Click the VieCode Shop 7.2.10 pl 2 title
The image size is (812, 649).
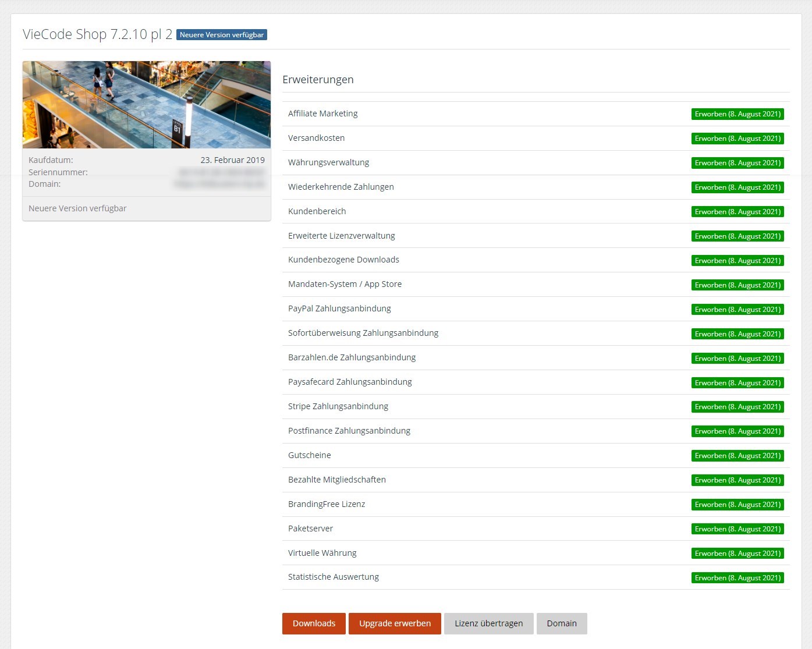coord(98,34)
